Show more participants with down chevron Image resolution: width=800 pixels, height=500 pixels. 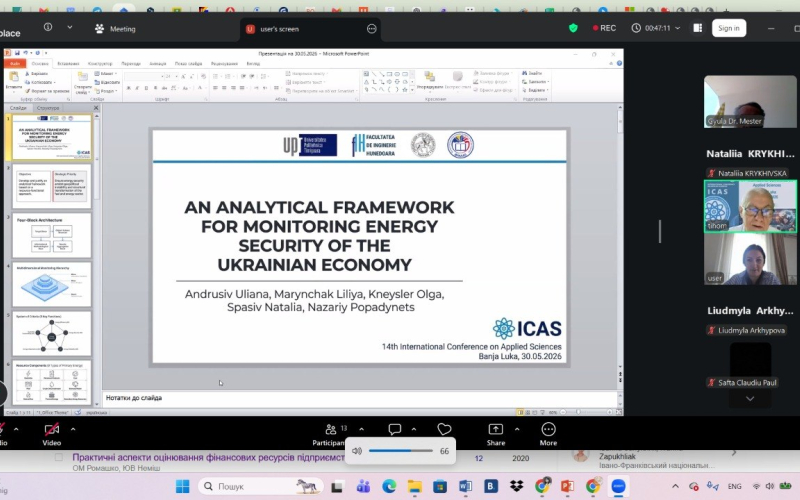750,398
